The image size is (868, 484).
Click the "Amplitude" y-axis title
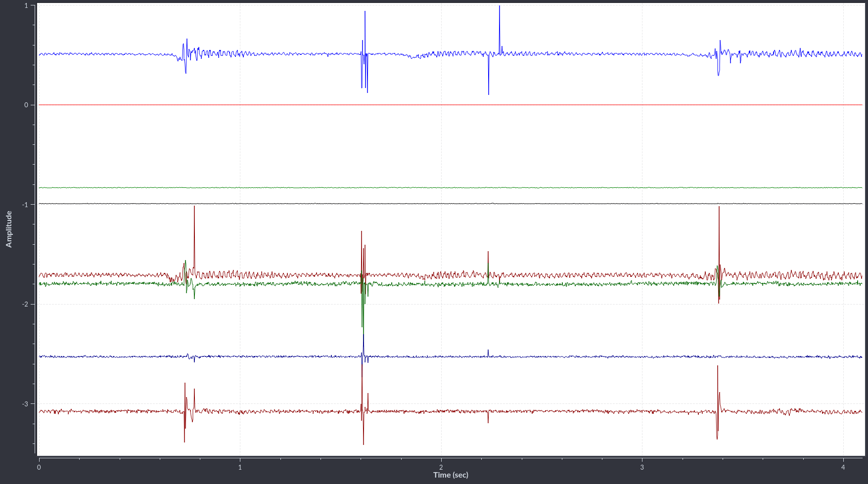(x=9, y=229)
